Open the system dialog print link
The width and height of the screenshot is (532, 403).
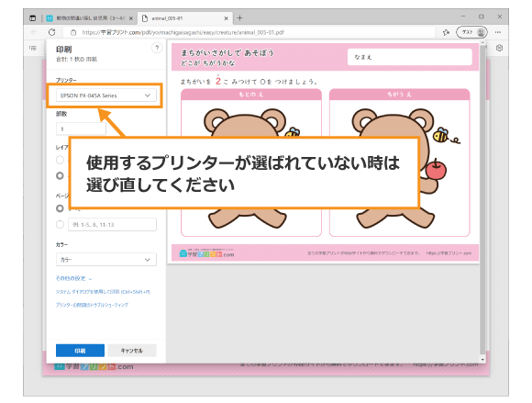[x=103, y=292]
